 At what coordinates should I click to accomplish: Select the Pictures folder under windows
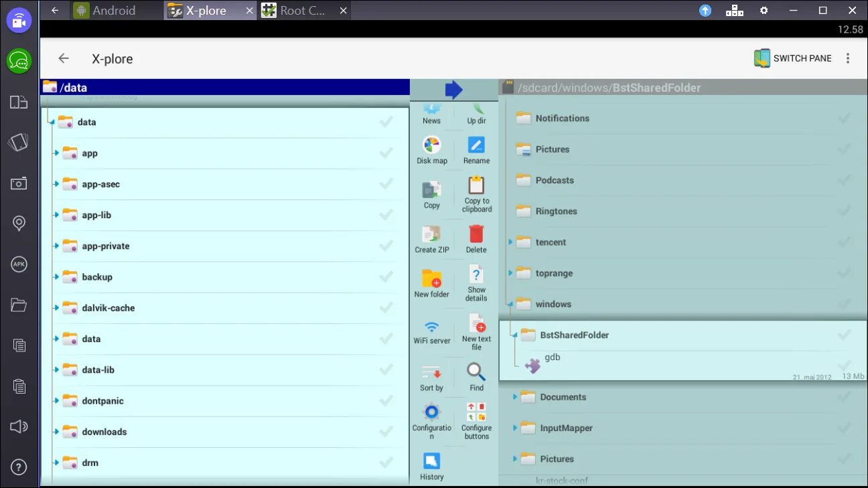click(683, 459)
